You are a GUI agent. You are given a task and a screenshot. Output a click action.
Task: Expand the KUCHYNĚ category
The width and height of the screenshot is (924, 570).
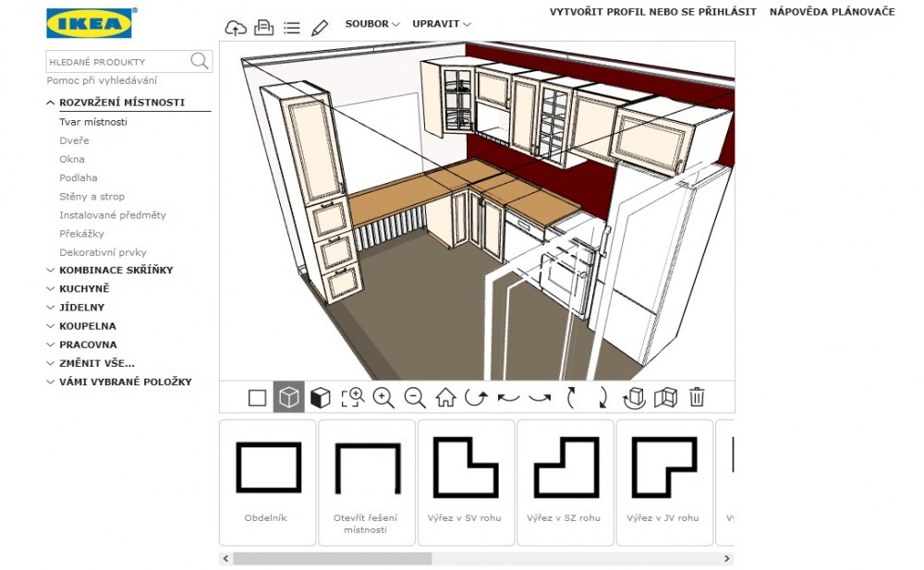84,289
